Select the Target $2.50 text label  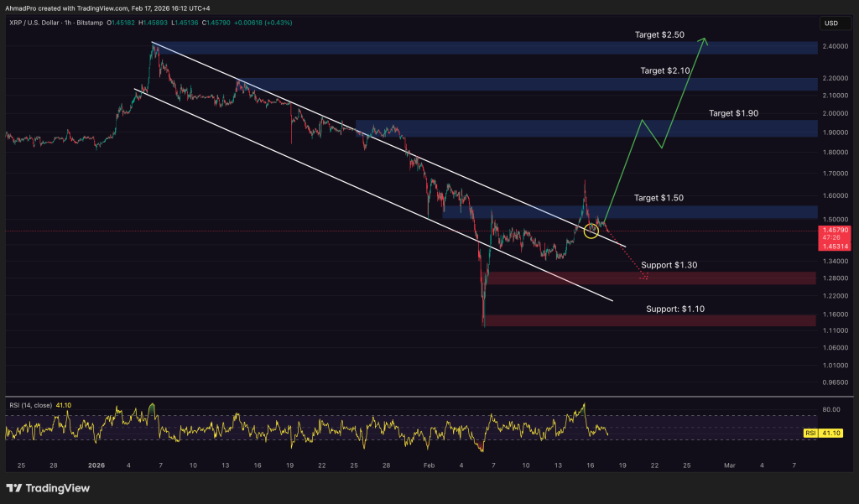(659, 35)
